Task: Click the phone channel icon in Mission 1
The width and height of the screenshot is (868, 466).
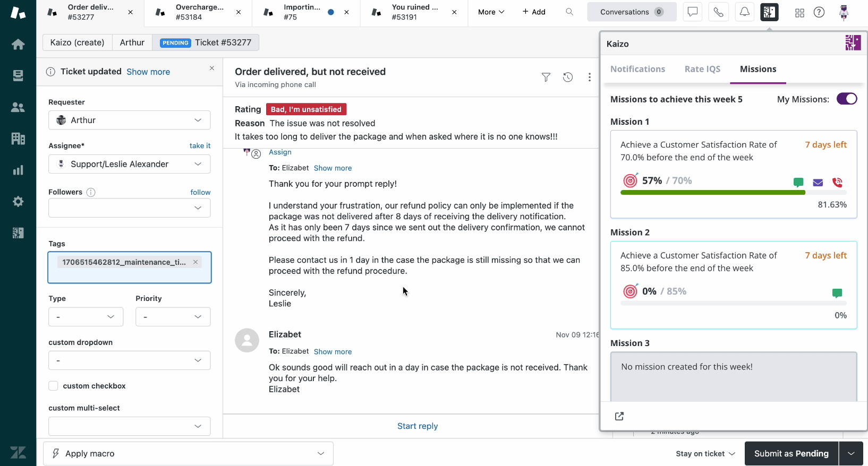Action: coord(838,183)
